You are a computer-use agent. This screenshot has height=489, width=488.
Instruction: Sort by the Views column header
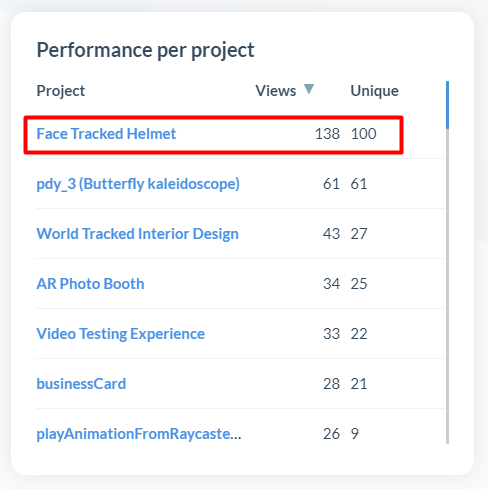coord(276,91)
